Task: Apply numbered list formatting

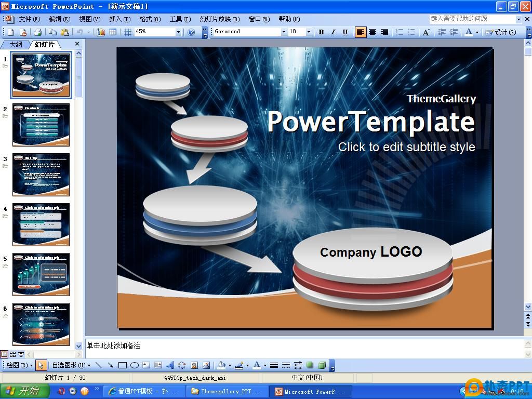Action: coord(400,32)
